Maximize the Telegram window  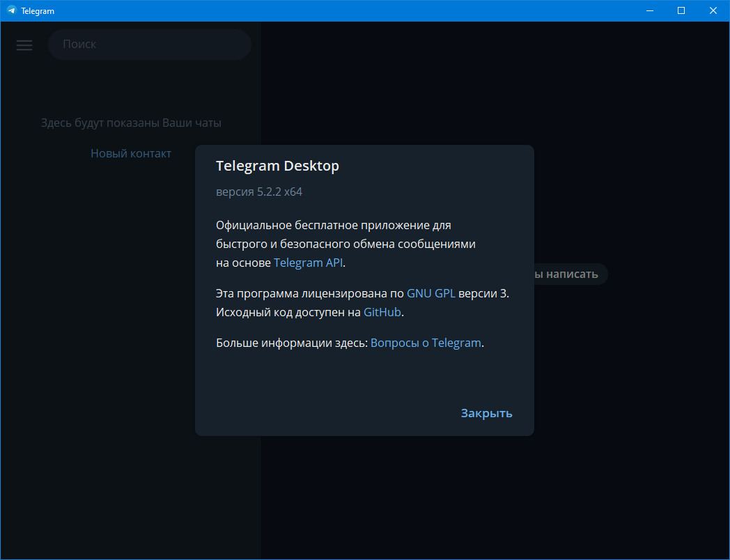[x=681, y=10]
